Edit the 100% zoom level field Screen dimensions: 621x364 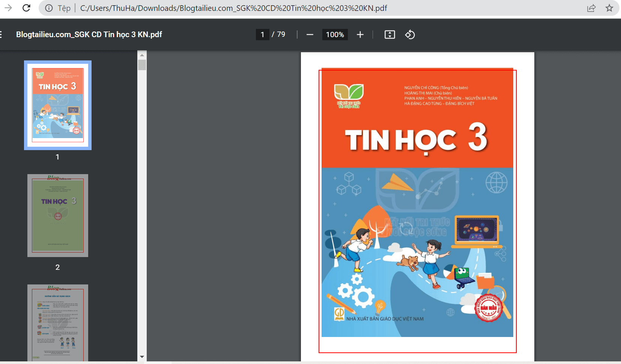[335, 35]
